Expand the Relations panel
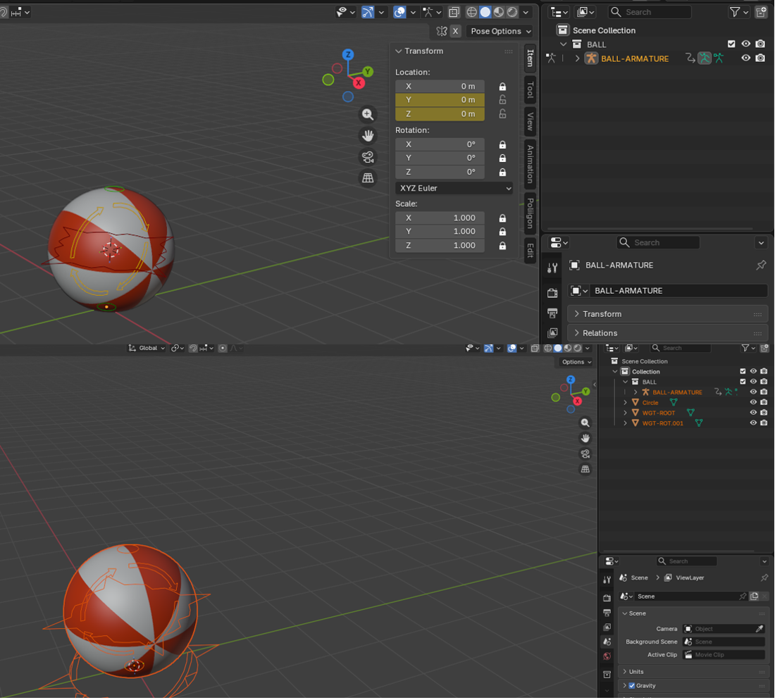This screenshot has width=775, height=700. pyautogui.click(x=600, y=333)
